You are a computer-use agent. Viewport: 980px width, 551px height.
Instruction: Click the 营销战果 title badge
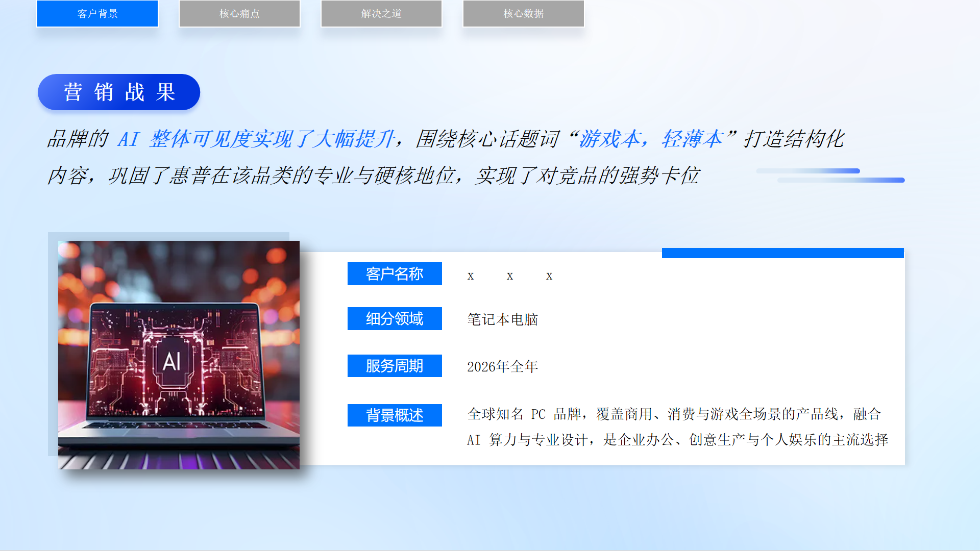pyautogui.click(x=119, y=92)
